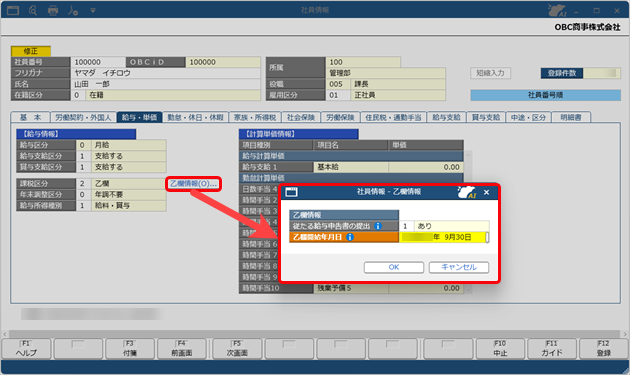Click the 雇用区分 code field 01
Screen dimensions: 630x375
[x=338, y=95]
